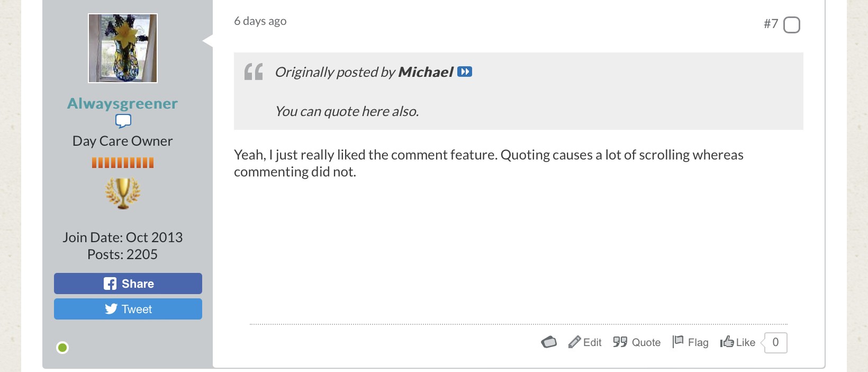Image resolution: width=868 pixels, height=372 pixels.
Task: Jump to Michael's original post via the blue arrow icon
Action: coord(465,72)
